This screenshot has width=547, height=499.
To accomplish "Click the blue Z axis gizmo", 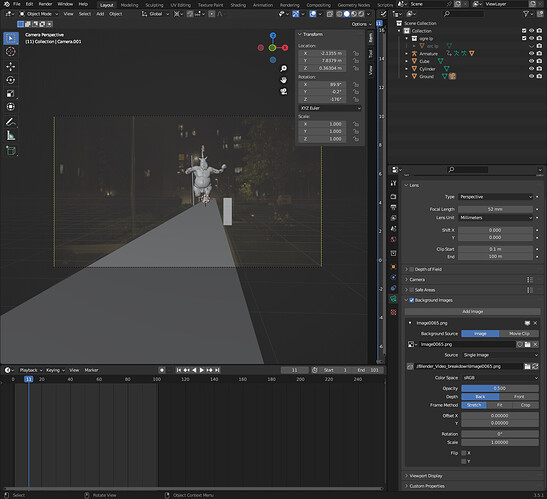I will tap(273, 36).
